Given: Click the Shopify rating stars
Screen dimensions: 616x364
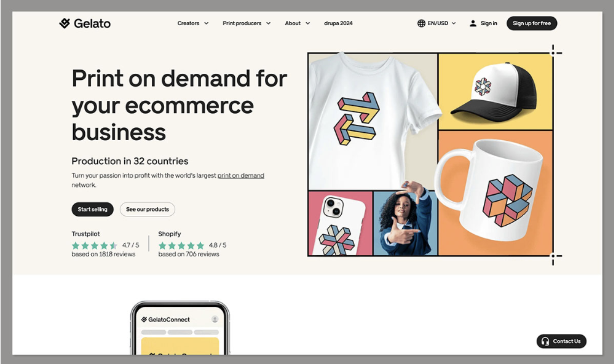Looking at the screenshot, I should click(181, 245).
